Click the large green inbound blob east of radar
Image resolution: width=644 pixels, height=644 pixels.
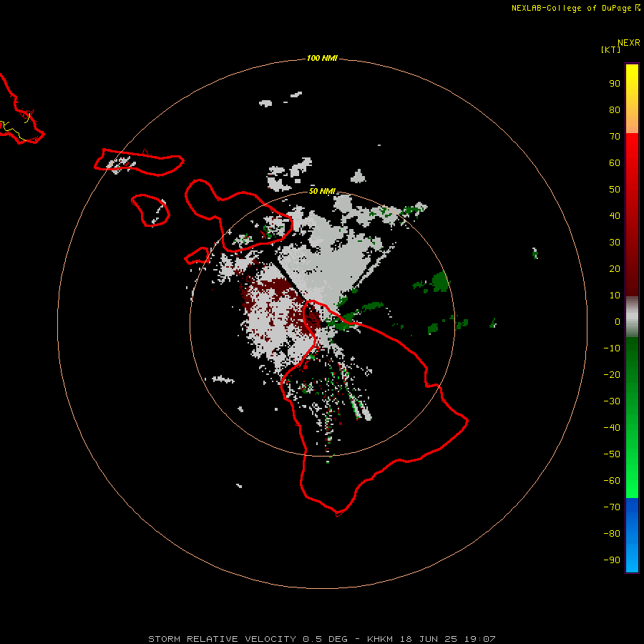point(441,282)
